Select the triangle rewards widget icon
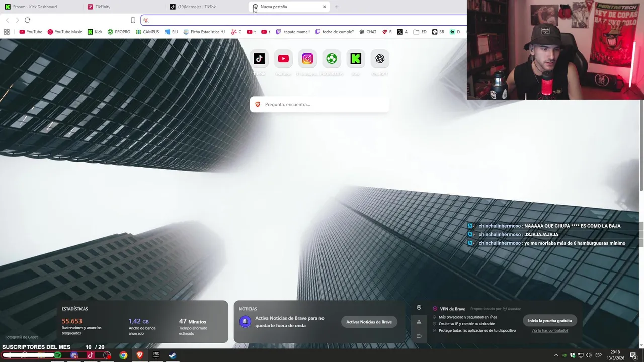Image resolution: width=644 pixels, height=362 pixels. (419, 322)
